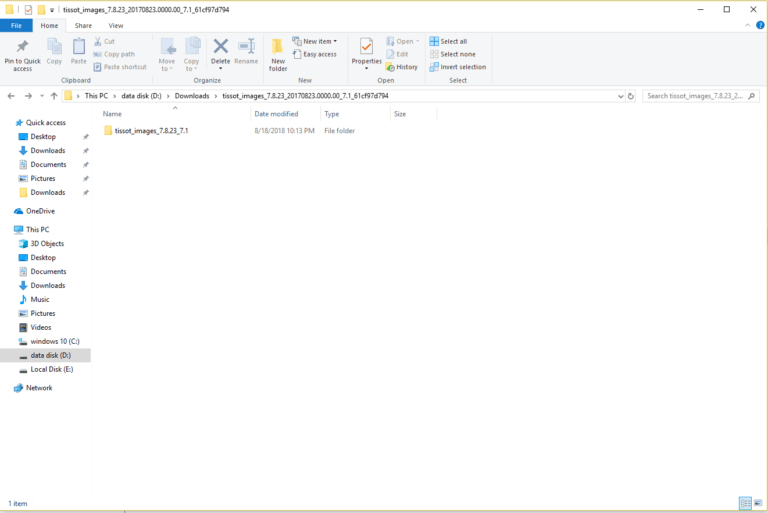This screenshot has width=768, height=513.
Task: Open the File menu
Action: pos(16,25)
